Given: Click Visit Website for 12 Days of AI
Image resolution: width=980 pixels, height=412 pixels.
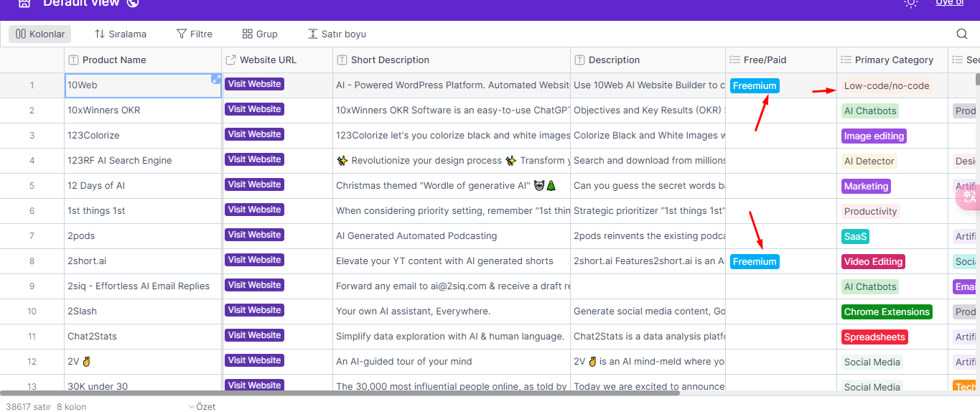Looking at the screenshot, I should pyautogui.click(x=254, y=184).
